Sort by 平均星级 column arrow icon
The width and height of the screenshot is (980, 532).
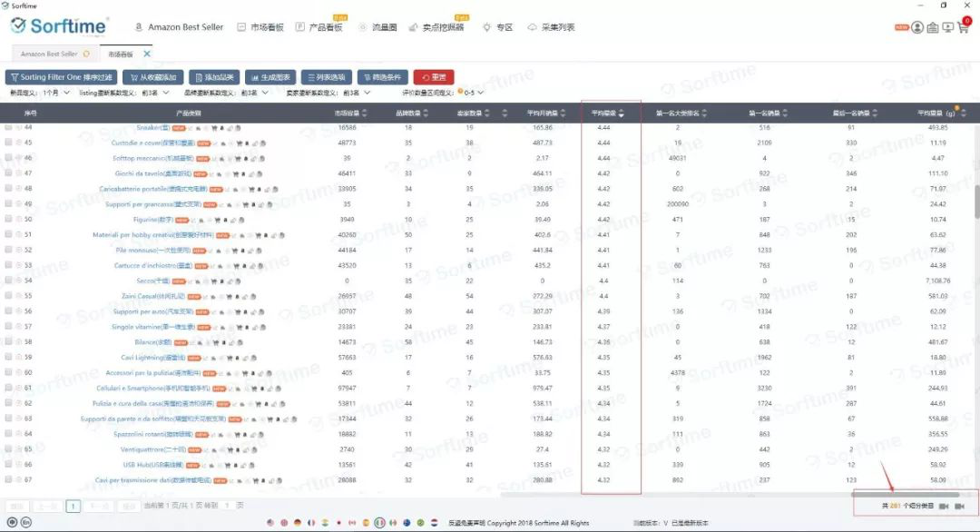622,113
